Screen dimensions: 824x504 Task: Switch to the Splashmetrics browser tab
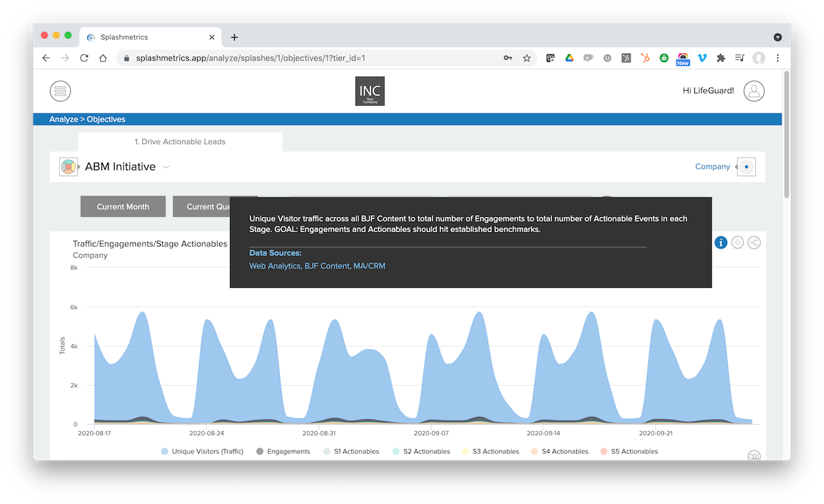[150, 37]
